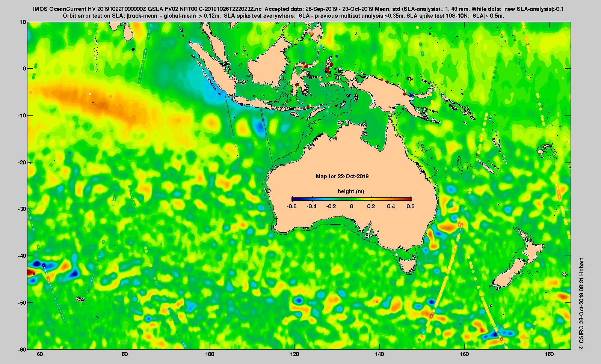Click the longitude 180 axis label
Screen dimensions: 601x364
pos(549,355)
